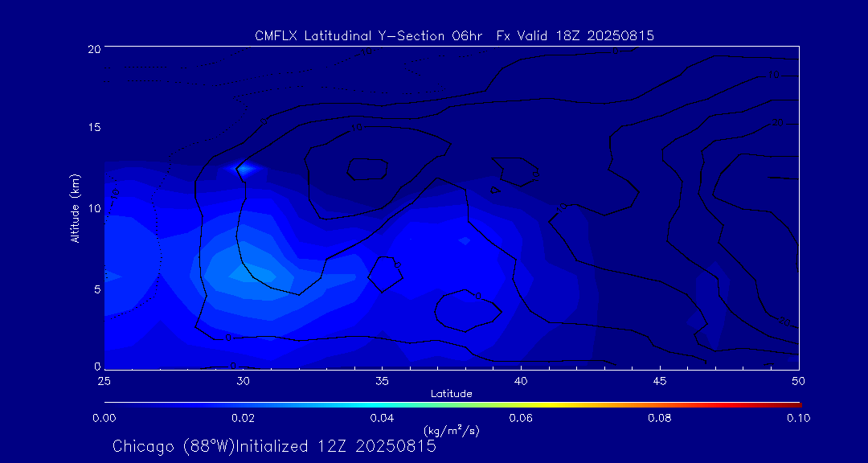868x463 pixels.
Task: Click the 0.10 colorbar maximum label
Action: (x=798, y=418)
